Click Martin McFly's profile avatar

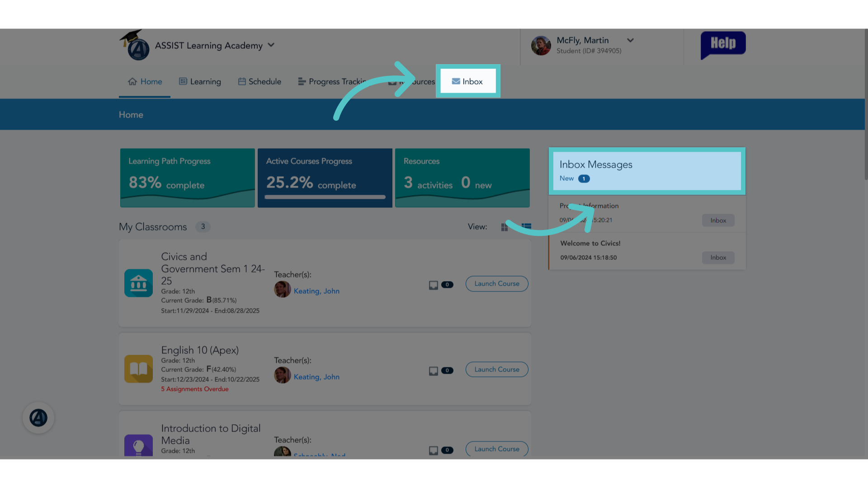pos(541,46)
